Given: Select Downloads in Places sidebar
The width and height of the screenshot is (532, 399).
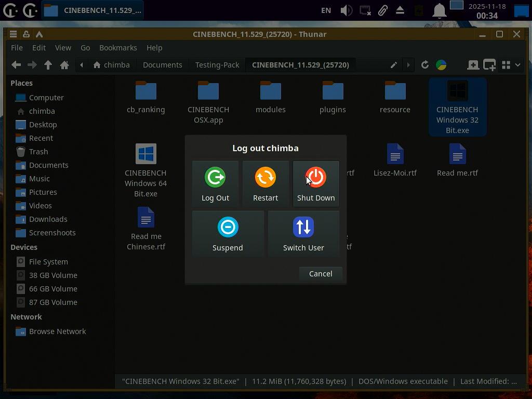Looking at the screenshot, I should coord(48,219).
